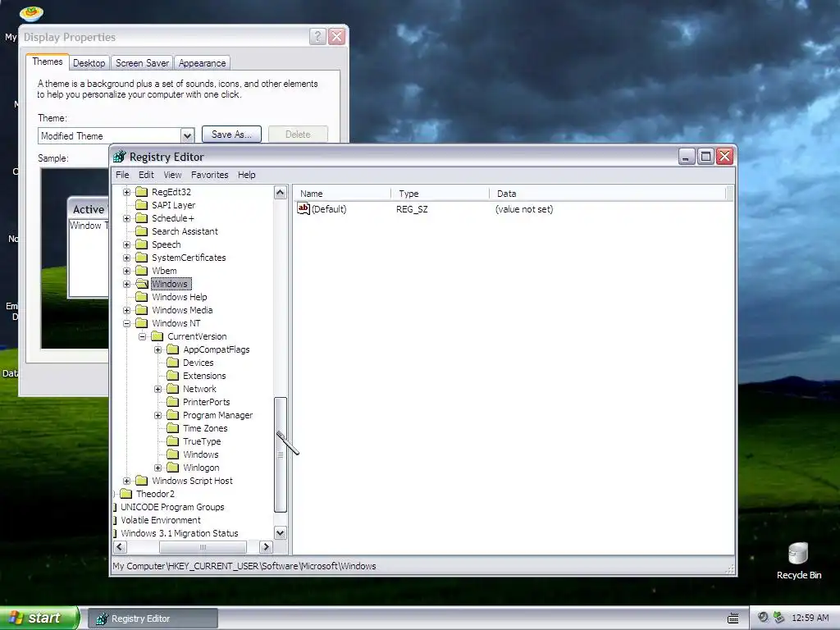Image resolution: width=840 pixels, height=630 pixels.
Task: Click the Time Zones folder icon
Action: (172, 428)
